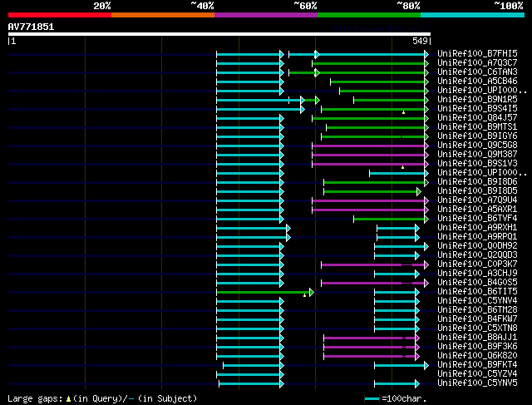Select the UniRef100_C5YNV5 label

pos(477,383)
